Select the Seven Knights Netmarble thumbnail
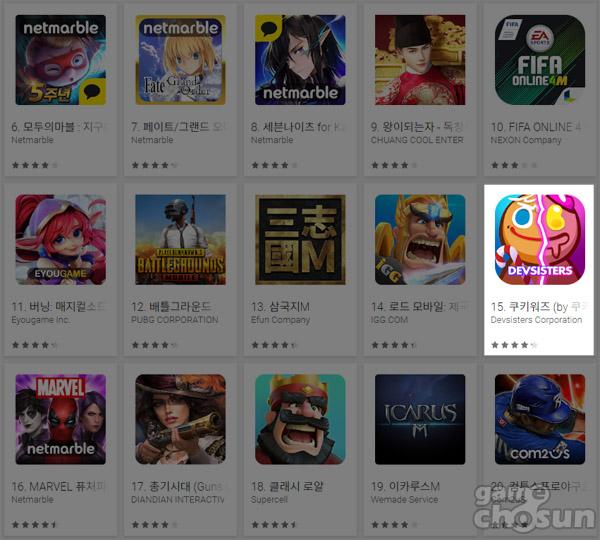The height and width of the screenshot is (540, 600). (x=300, y=60)
